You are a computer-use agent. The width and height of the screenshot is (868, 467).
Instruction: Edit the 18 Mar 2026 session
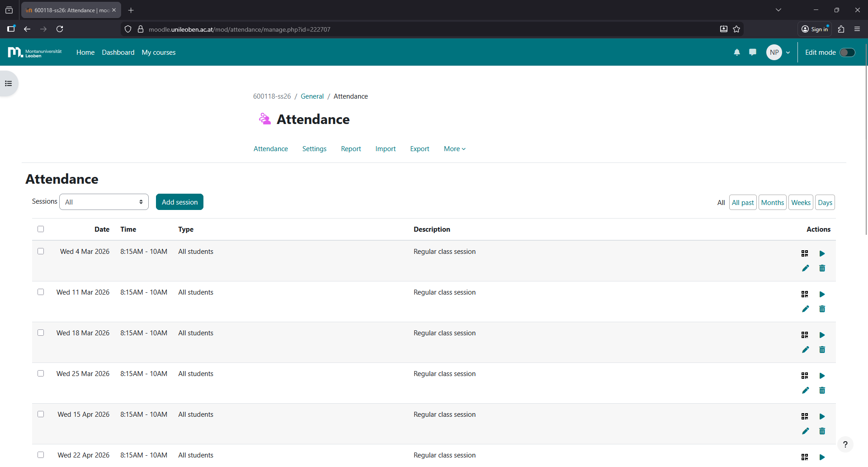pyautogui.click(x=805, y=350)
